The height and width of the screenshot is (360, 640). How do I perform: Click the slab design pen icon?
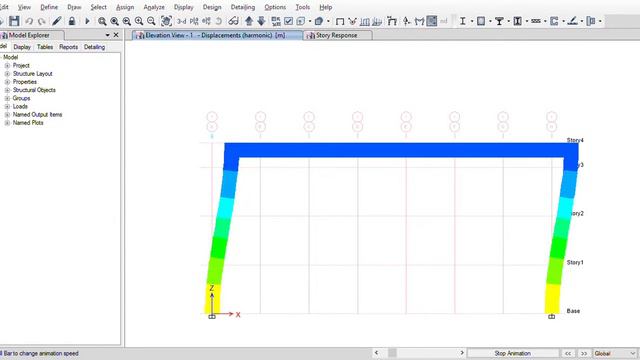pyautogui.click(x=572, y=21)
